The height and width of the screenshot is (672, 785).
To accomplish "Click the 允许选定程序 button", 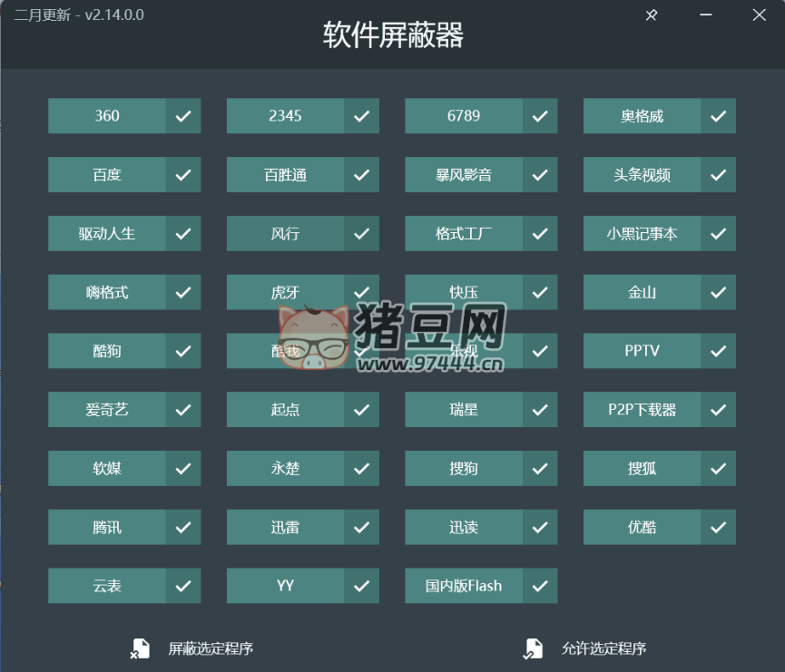I will (603, 648).
